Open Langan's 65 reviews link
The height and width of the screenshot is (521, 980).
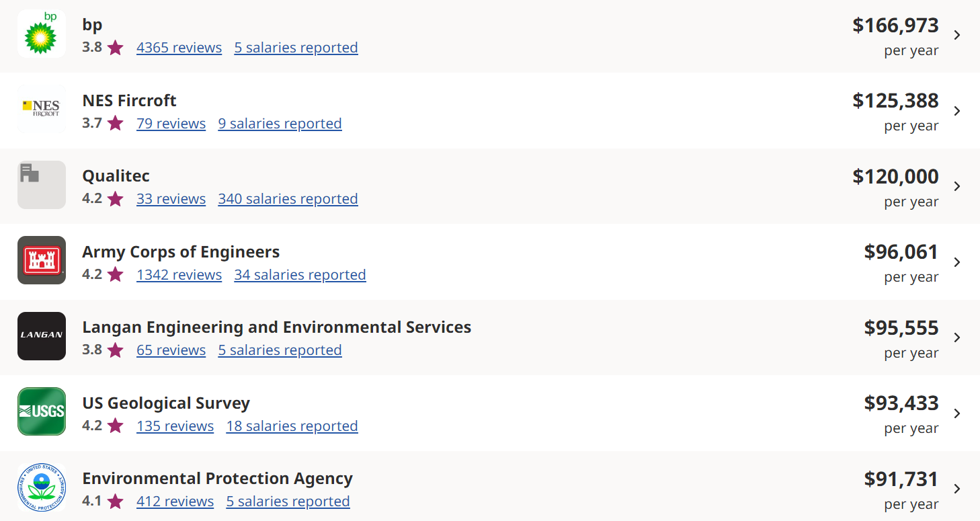coord(171,350)
